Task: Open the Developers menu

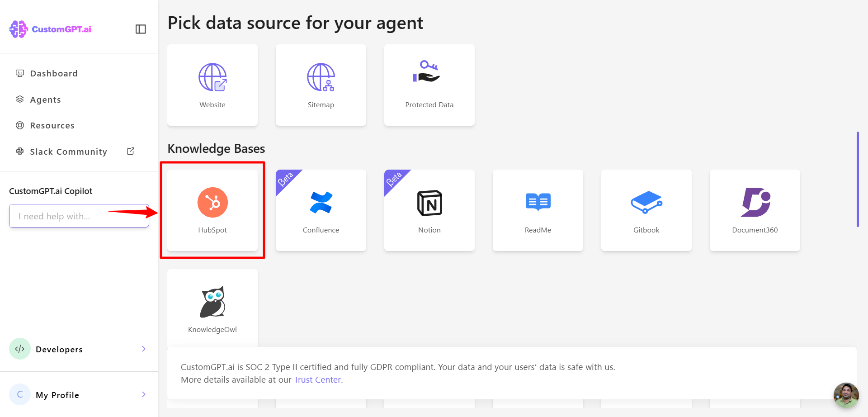Action: tap(79, 349)
